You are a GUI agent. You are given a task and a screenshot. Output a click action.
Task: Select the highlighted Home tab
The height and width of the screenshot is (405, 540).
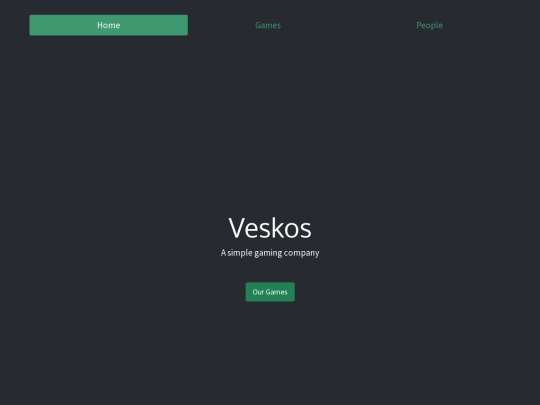[x=108, y=25]
